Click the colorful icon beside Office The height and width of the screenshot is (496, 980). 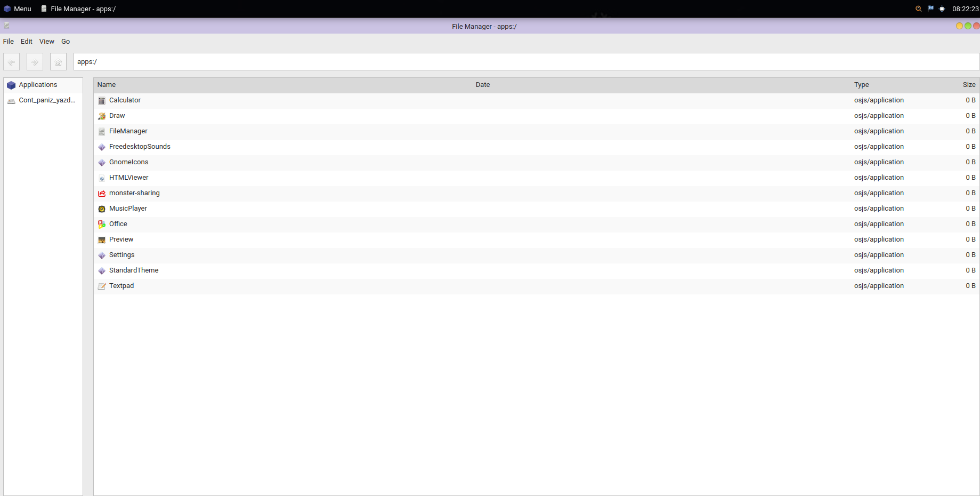(x=102, y=225)
